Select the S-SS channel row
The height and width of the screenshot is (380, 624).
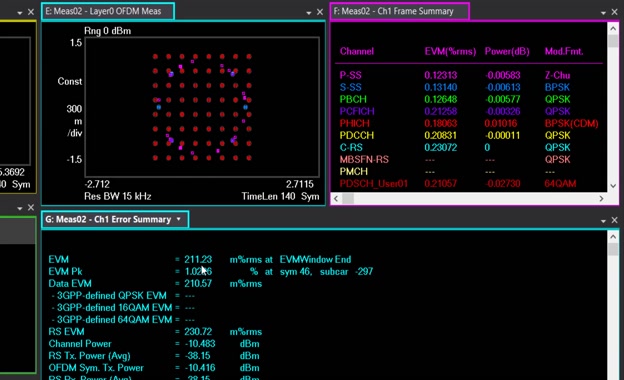(x=469, y=87)
